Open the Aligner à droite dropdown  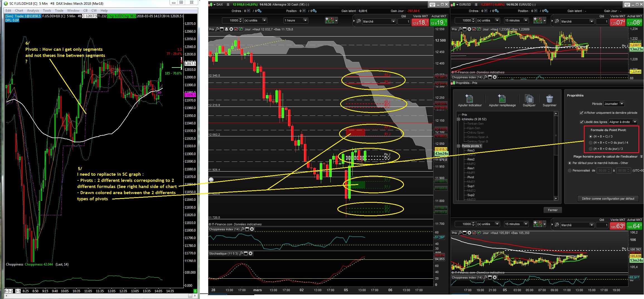(x=623, y=122)
